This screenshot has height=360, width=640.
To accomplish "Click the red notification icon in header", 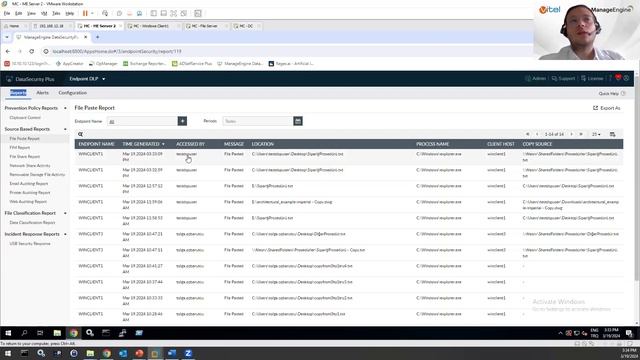I will (x=618, y=78).
